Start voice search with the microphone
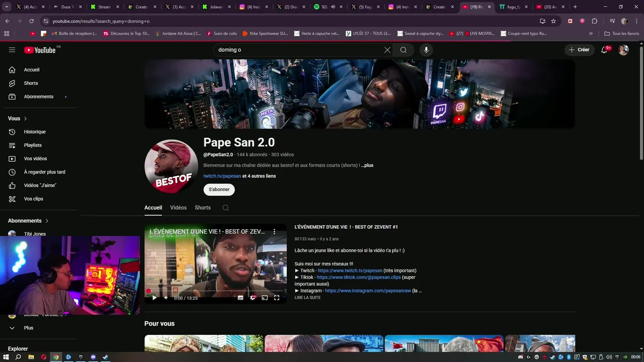 click(426, 50)
